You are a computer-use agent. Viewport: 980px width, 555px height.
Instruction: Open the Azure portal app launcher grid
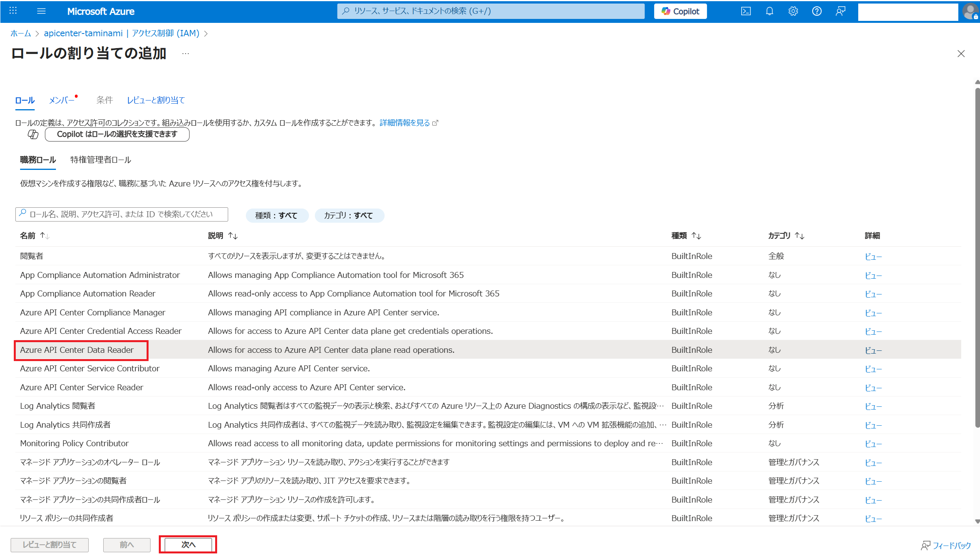point(13,11)
